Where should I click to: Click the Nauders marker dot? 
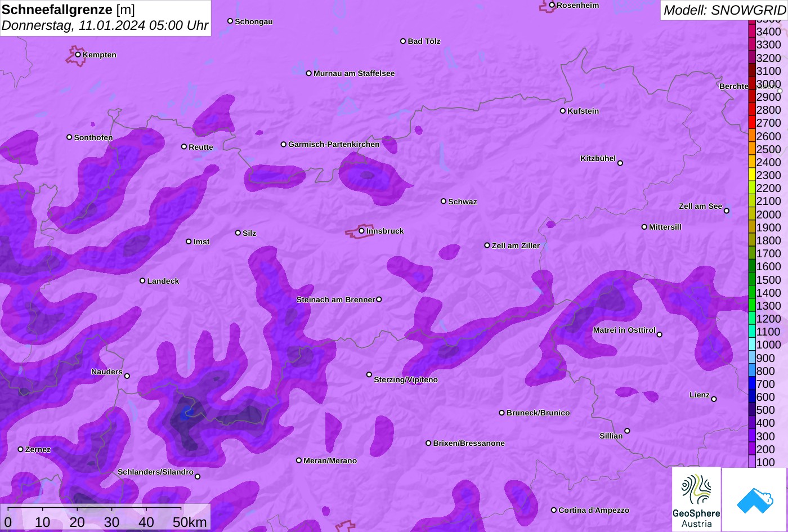127,376
